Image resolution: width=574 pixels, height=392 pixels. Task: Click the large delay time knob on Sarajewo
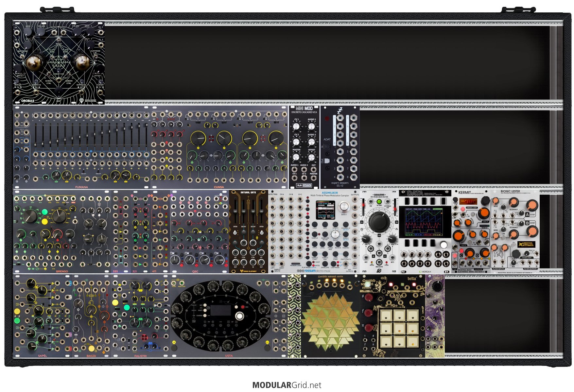pyautogui.click(x=379, y=221)
